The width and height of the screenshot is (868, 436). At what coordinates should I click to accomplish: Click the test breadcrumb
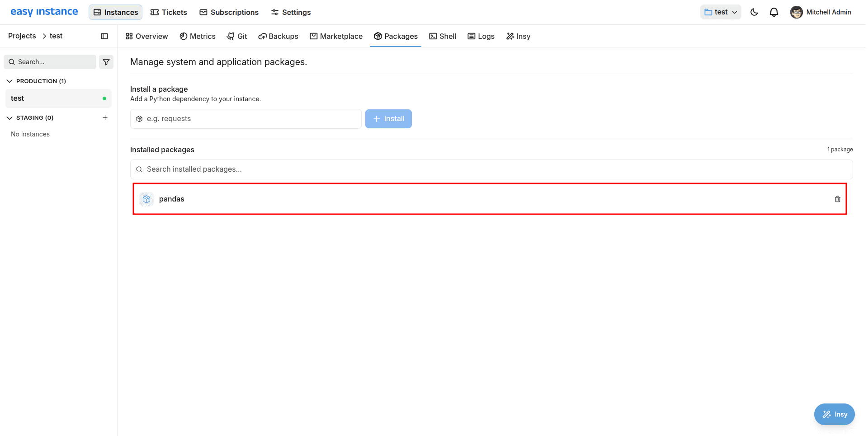coord(56,36)
